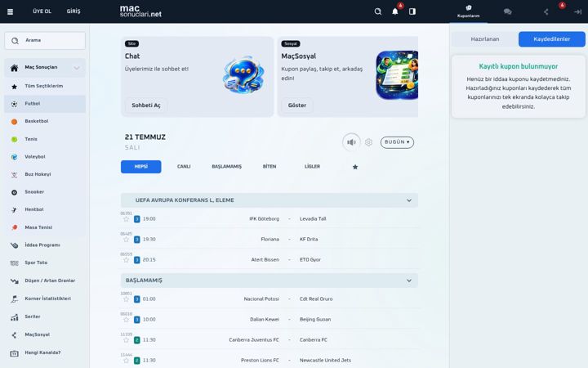This screenshot has height=368, width=588.
Task: Switch to the Kaydedilenler tab
Action: click(551, 39)
